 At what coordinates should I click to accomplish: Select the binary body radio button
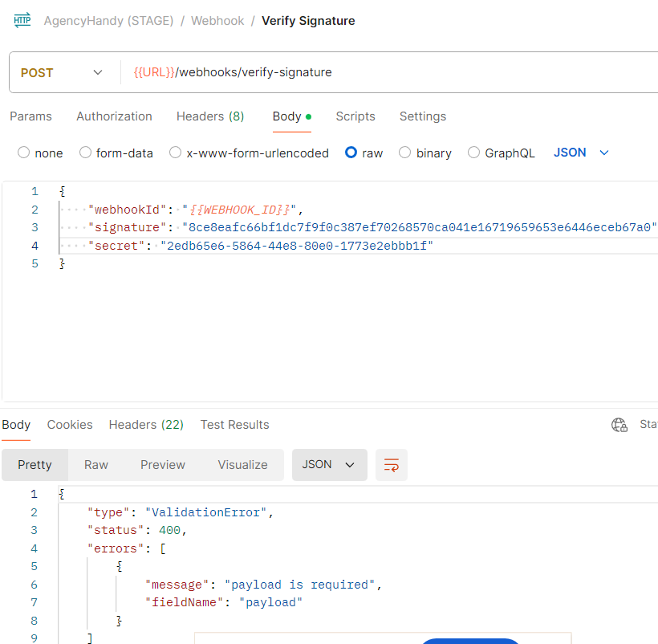tap(405, 153)
